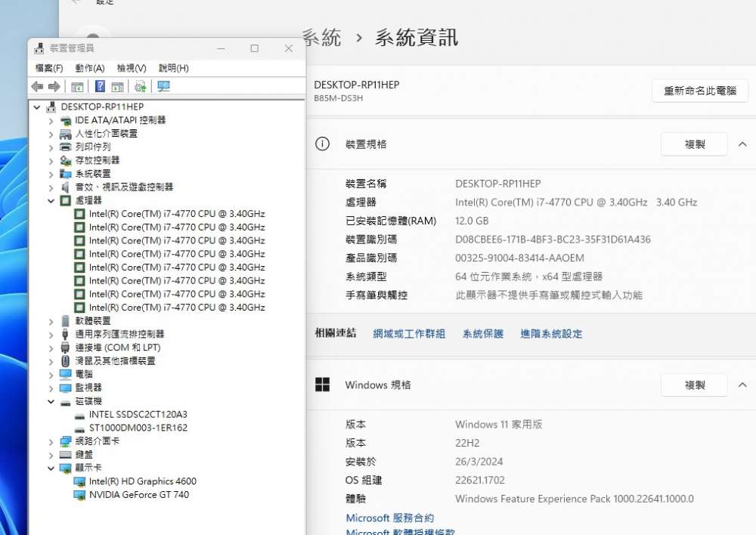Collapse the 磁碟機 node
Image resolution: width=756 pixels, height=535 pixels.
pos(51,401)
